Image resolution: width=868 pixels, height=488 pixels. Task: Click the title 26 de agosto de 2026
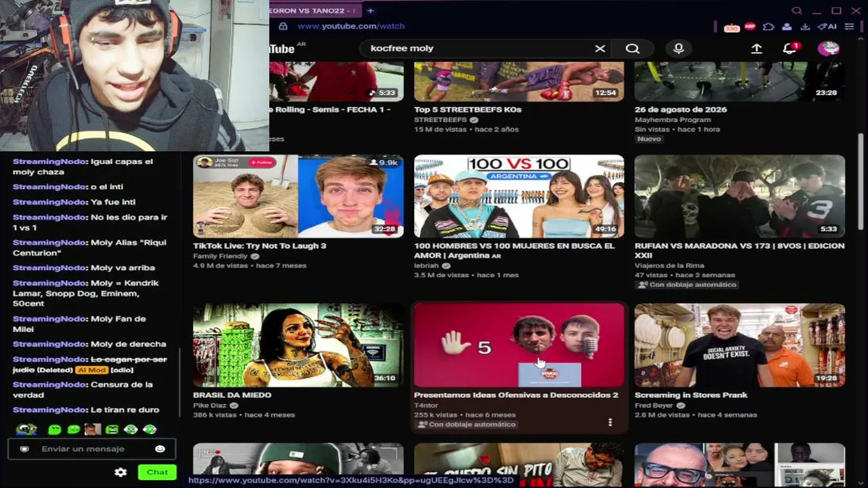pyautogui.click(x=680, y=109)
